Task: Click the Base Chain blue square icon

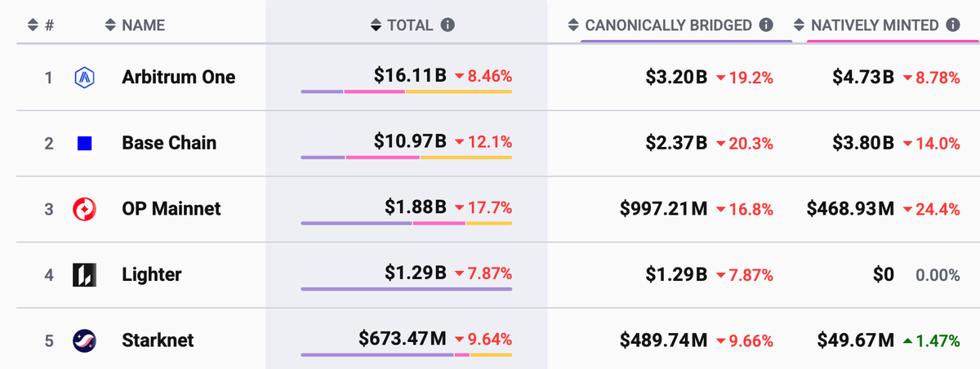Action: click(84, 144)
